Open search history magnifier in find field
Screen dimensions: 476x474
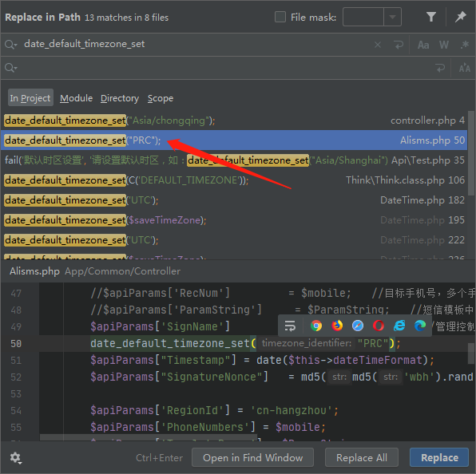pos(11,44)
